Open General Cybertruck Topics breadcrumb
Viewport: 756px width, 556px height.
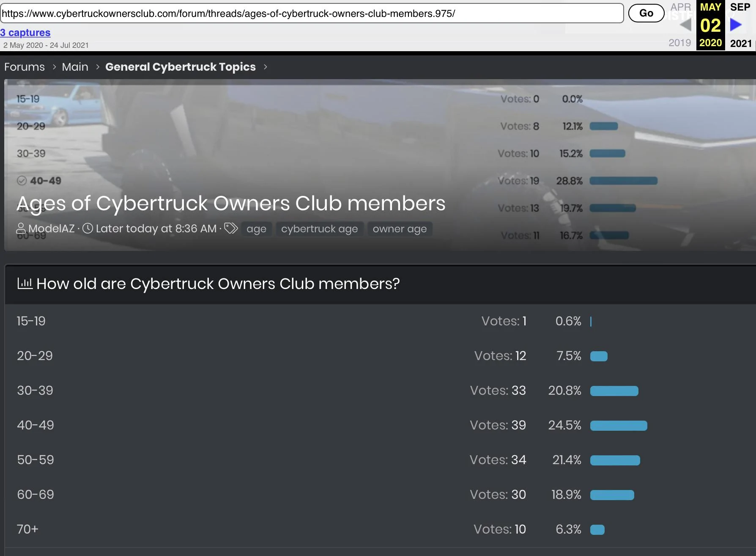(x=181, y=67)
